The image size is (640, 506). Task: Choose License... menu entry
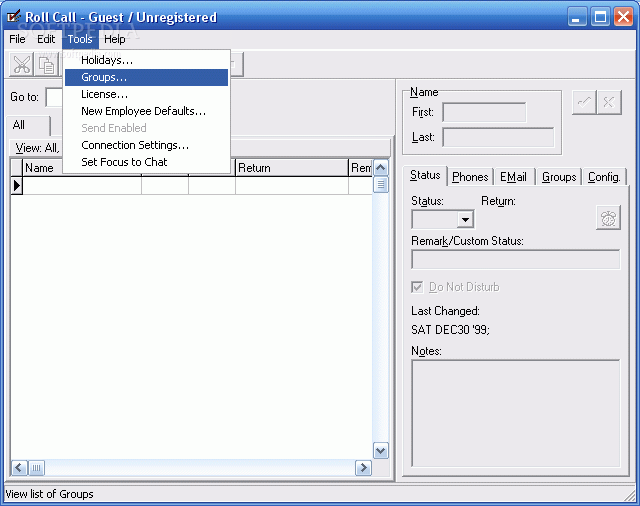click(x=147, y=94)
